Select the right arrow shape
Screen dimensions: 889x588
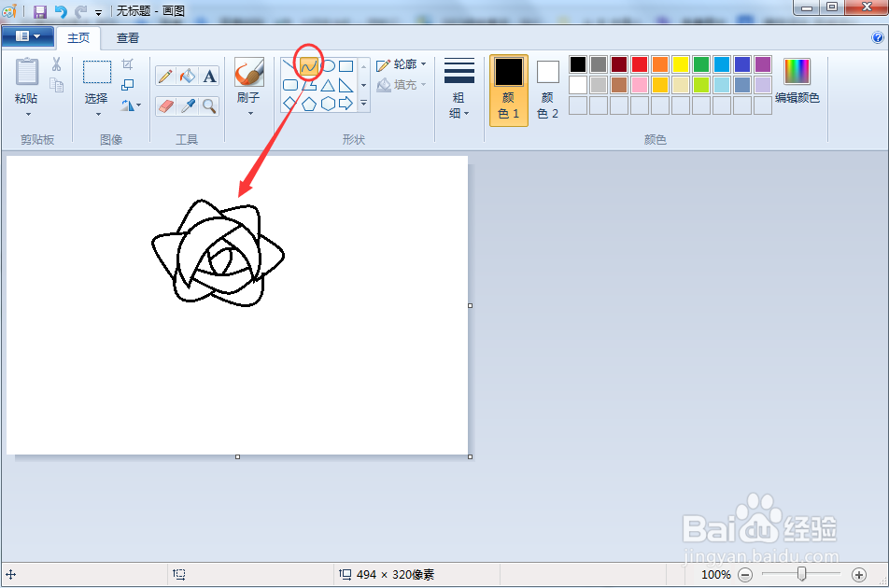coord(347,103)
